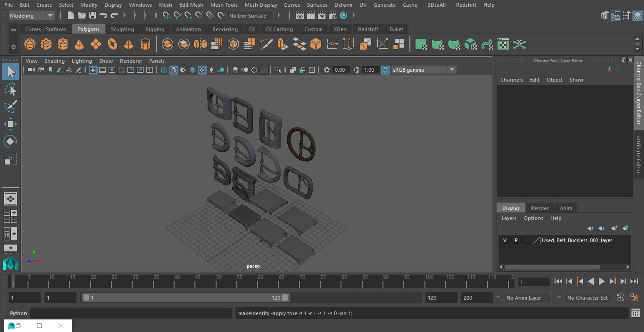Save the current scene
Image resolution: width=644 pixels, height=332 pixels.
click(93, 15)
